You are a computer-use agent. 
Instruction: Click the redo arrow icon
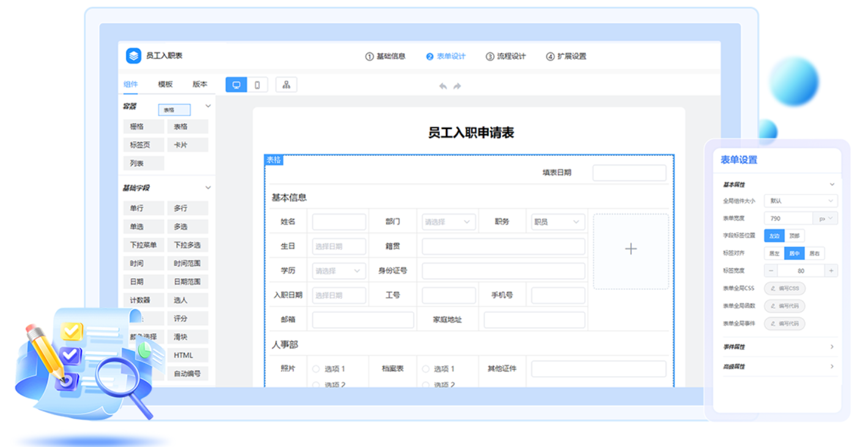coord(457,86)
